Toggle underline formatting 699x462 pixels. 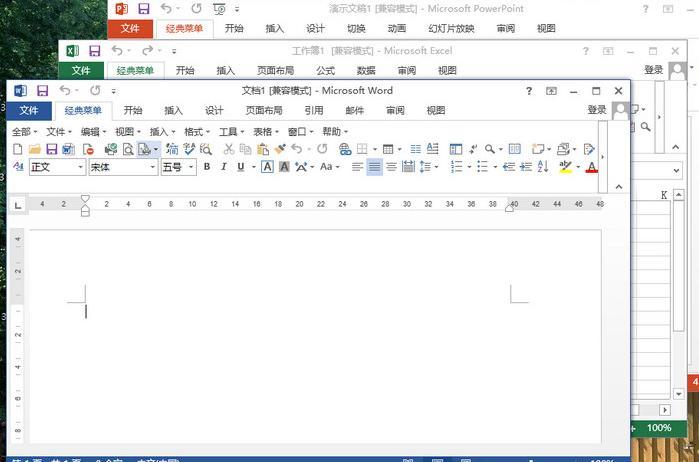point(241,167)
